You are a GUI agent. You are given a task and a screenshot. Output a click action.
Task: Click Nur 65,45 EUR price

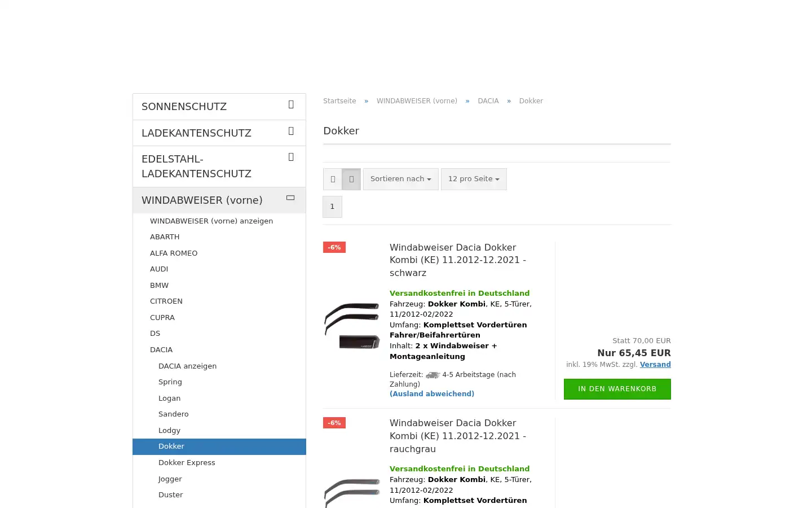(x=634, y=353)
